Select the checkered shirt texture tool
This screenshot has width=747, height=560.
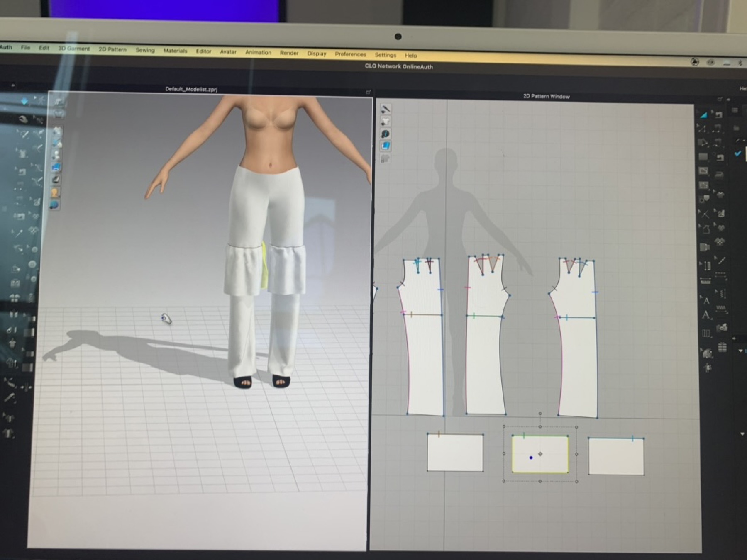[720, 241]
